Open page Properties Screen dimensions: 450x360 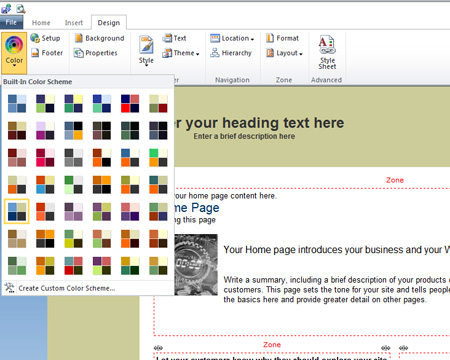[x=96, y=53]
